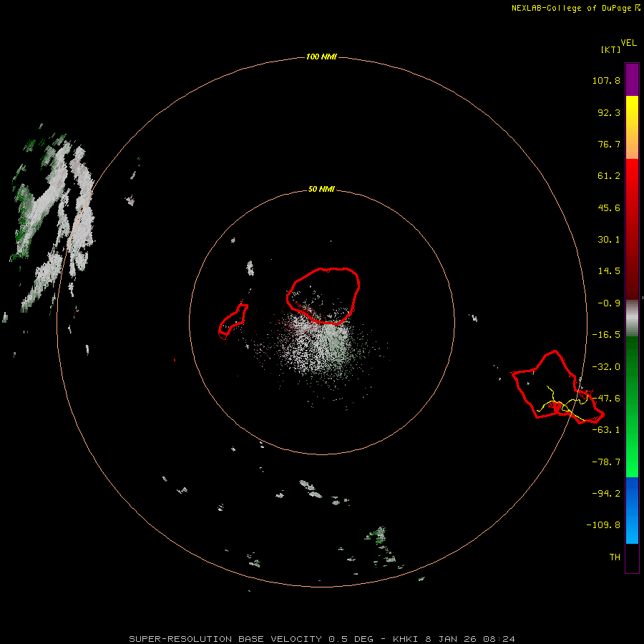This screenshot has width=644, height=644.
Task: Click the 100 NMI range ring label
Action: 321,57
